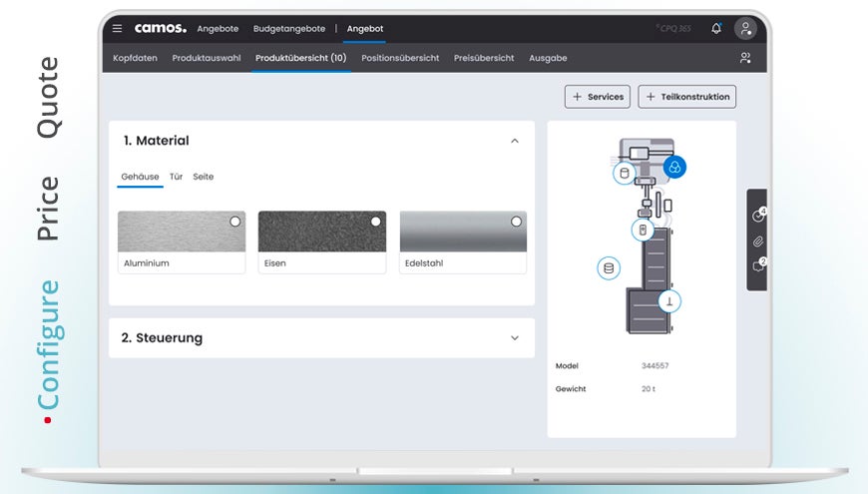Open comments icon in side panel

click(757, 266)
